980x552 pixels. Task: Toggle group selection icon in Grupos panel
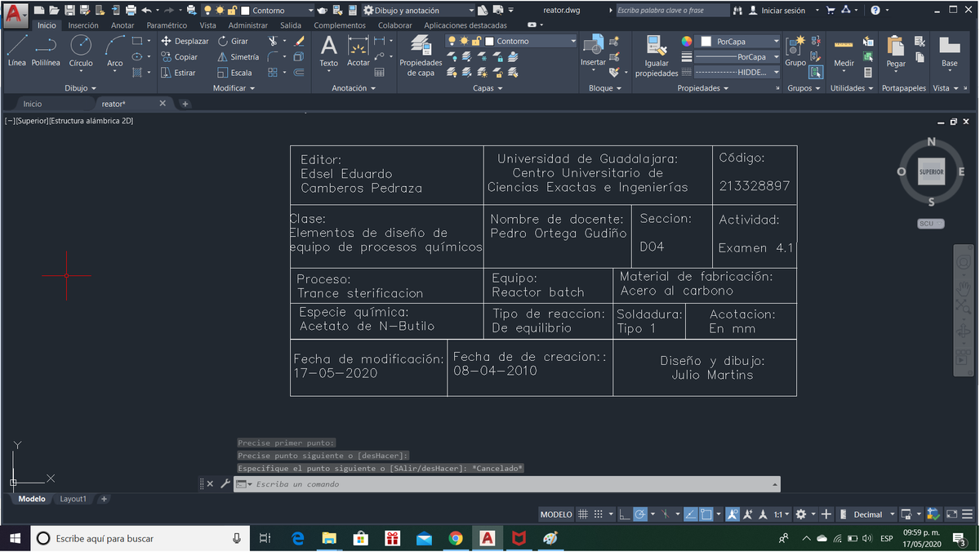(x=815, y=73)
